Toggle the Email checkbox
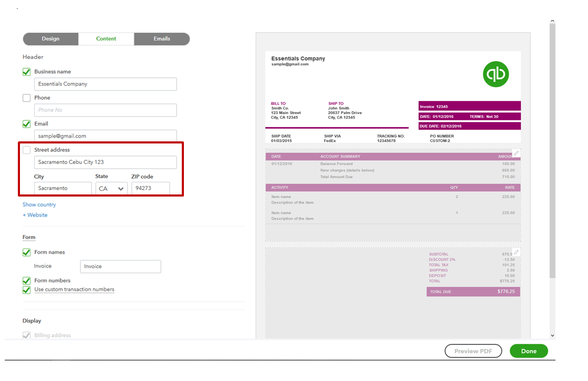Image resolution: width=588 pixels, height=381 pixels. [x=27, y=124]
